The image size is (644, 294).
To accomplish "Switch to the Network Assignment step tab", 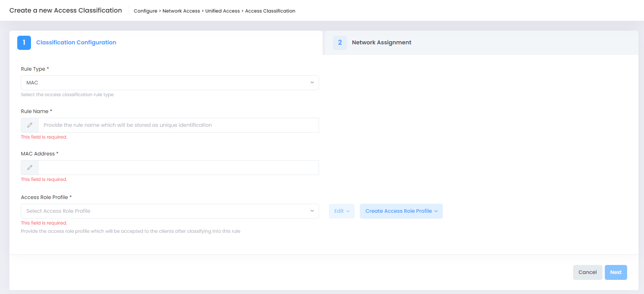I will [381, 42].
